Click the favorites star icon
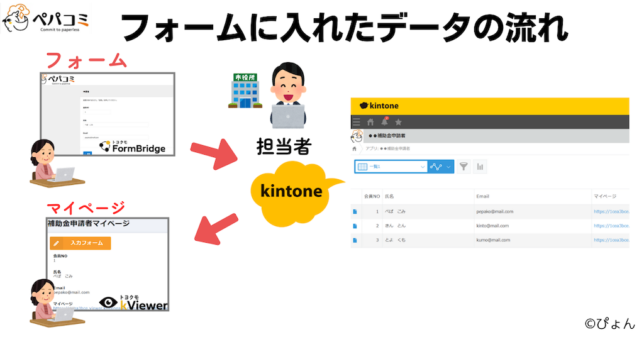644x337 pixels. pyautogui.click(x=398, y=122)
